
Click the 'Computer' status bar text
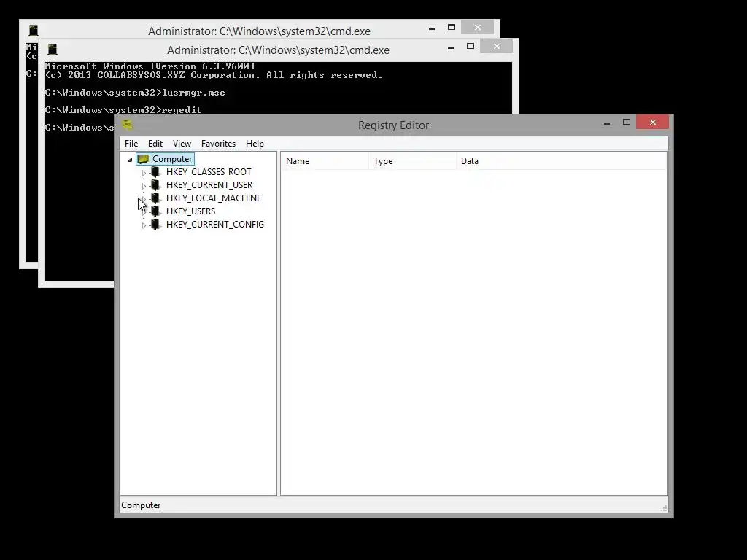(141, 505)
